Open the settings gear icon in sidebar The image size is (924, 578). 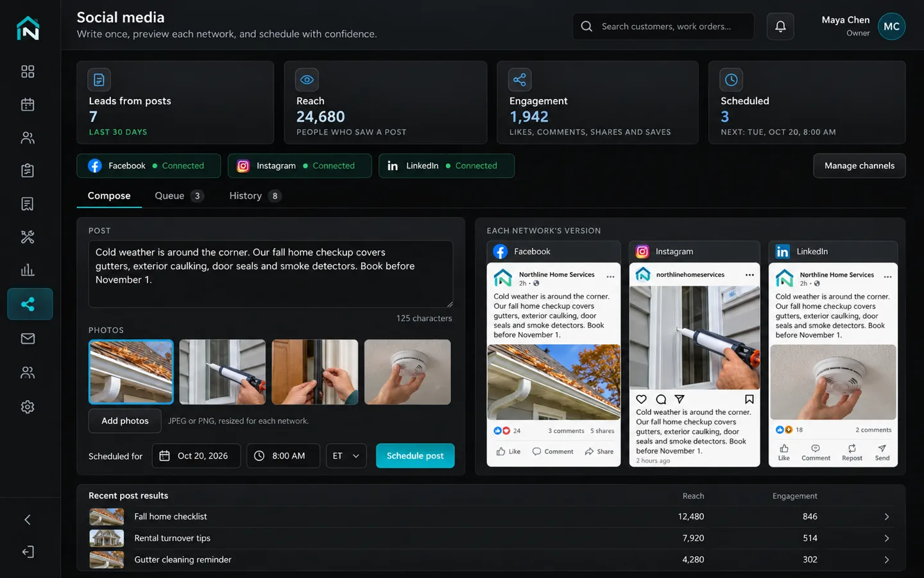click(x=28, y=407)
